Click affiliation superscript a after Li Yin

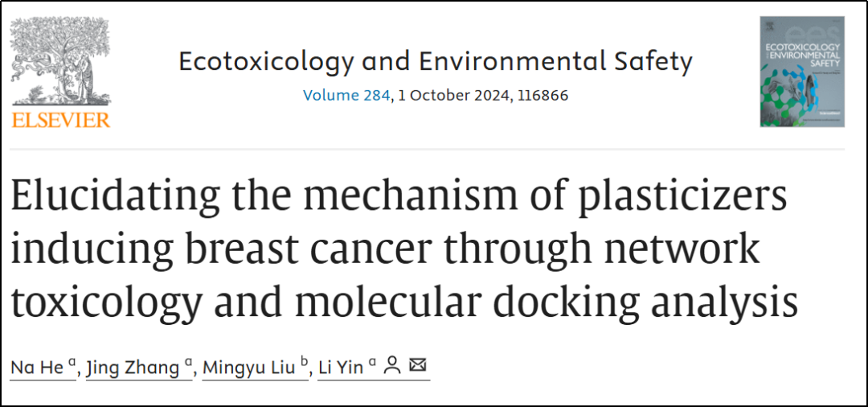(372, 363)
